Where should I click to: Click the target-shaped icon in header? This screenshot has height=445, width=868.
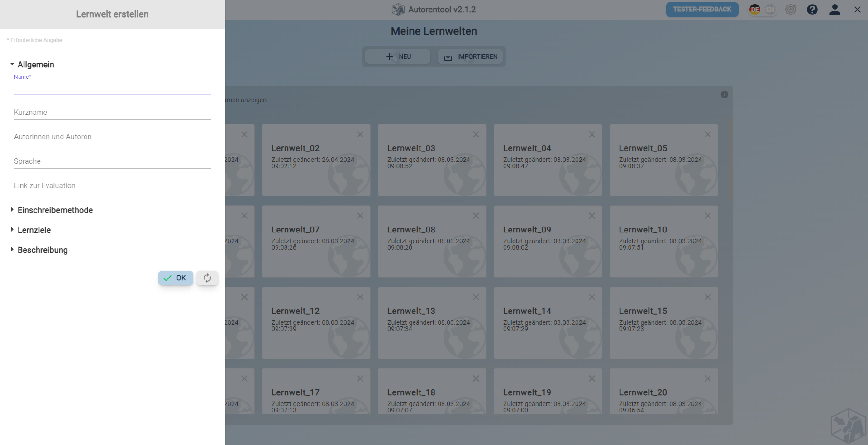pyautogui.click(x=791, y=9)
